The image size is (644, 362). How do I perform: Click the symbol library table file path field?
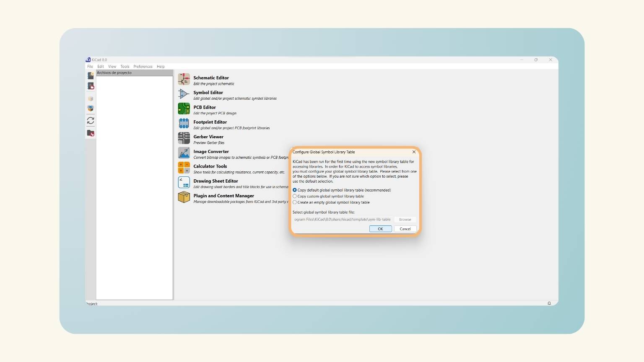point(342,220)
